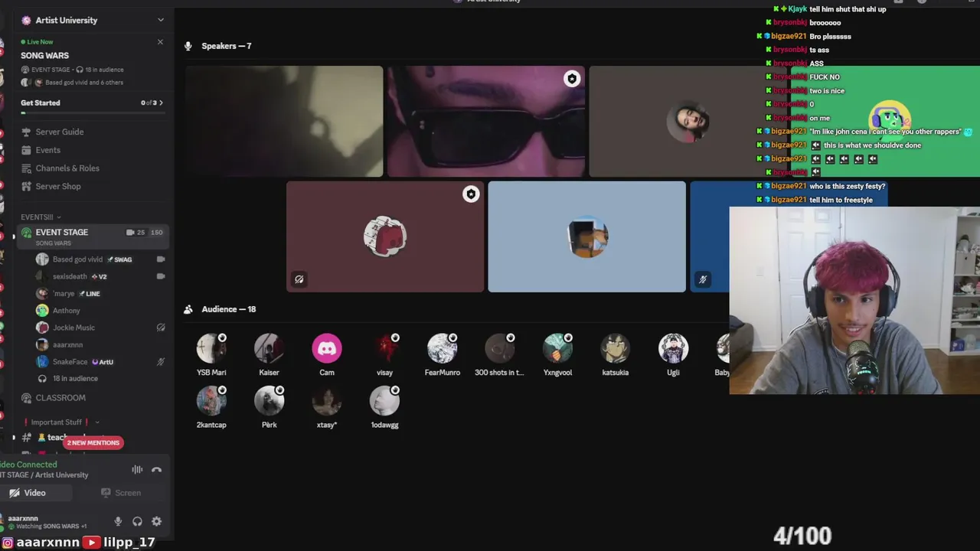Collapse the Important Stuff category

pyautogui.click(x=60, y=422)
